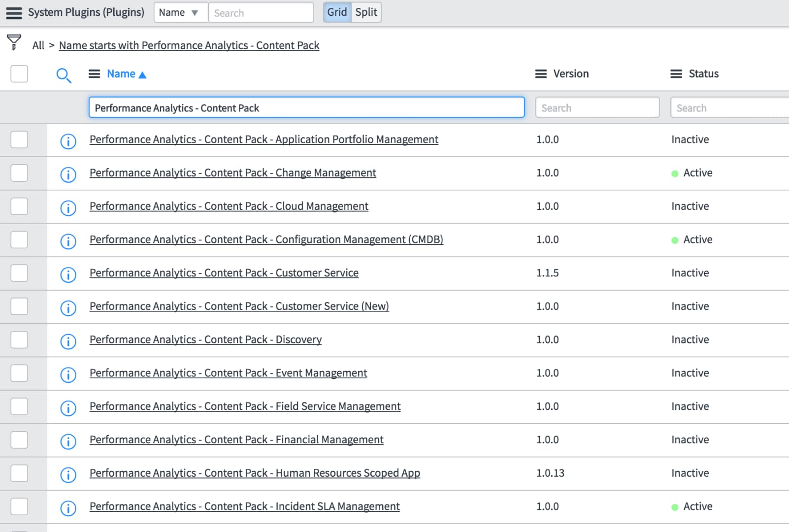
Task: Check the Discovery row checkbox
Action: [19, 340]
